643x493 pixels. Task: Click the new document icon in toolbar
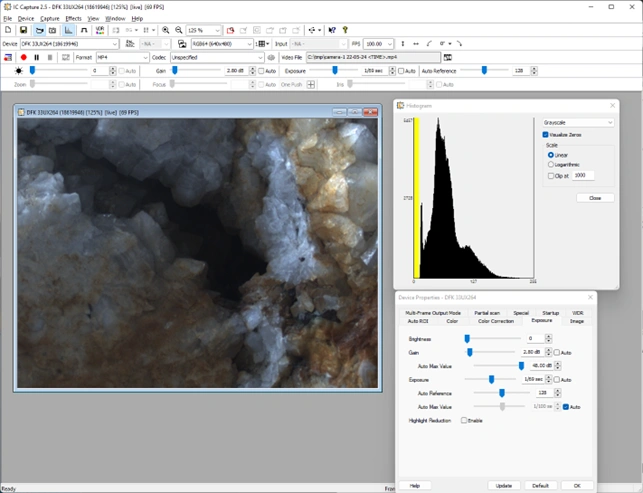(9, 31)
